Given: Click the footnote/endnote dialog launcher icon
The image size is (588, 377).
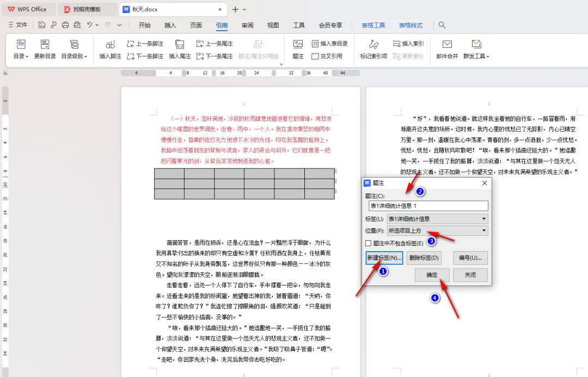Looking at the screenshot, I should pos(281,64).
